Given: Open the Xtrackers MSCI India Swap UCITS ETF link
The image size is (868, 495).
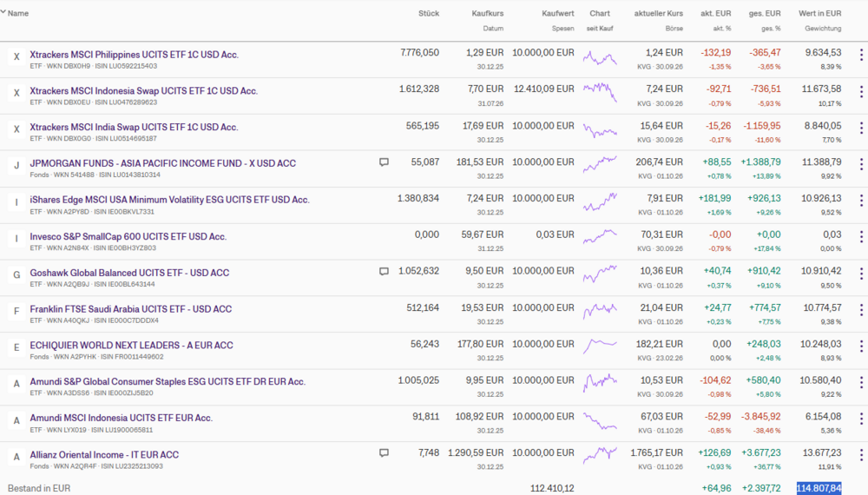Looking at the screenshot, I should (x=134, y=127).
